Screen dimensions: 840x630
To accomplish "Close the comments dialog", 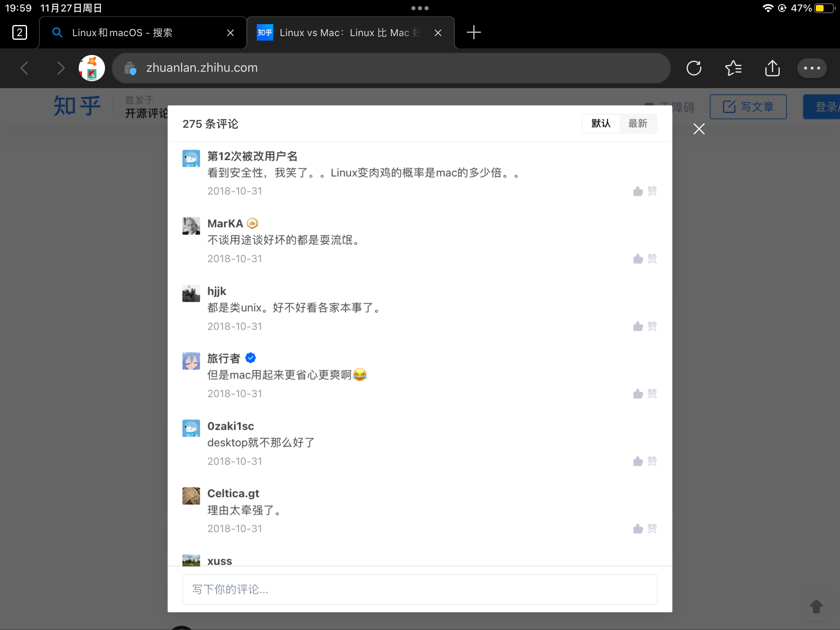I will 699,129.
